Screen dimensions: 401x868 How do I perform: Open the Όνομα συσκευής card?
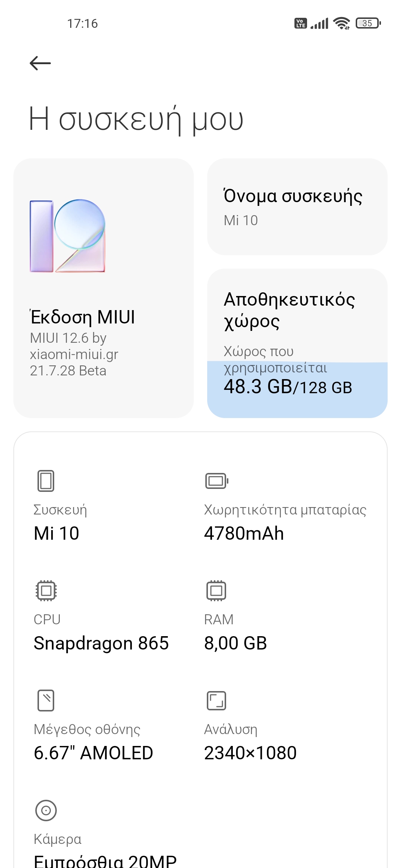(x=297, y=207)
